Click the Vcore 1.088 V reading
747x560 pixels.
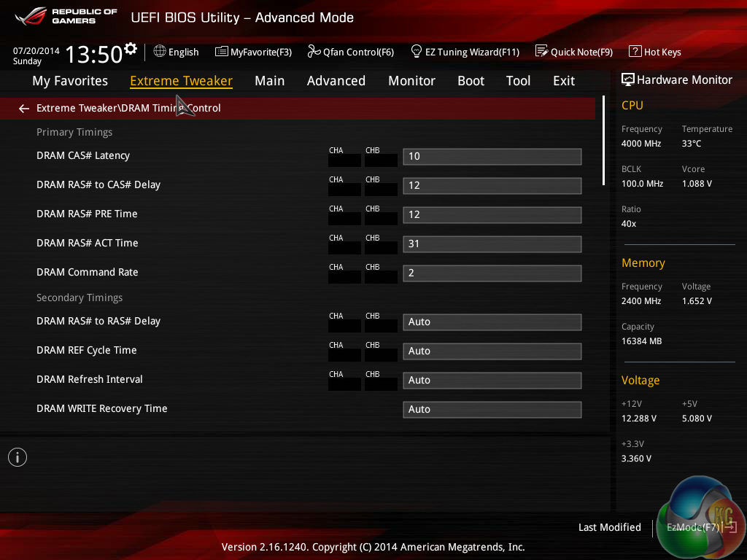point(697,183)
